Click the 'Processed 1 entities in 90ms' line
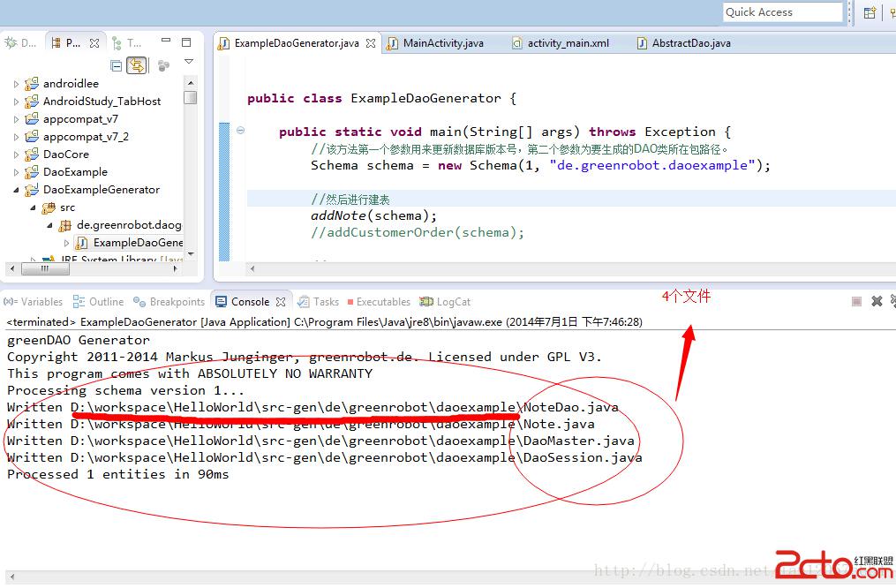The image size is (896, 588). click(x=117, y=474)
